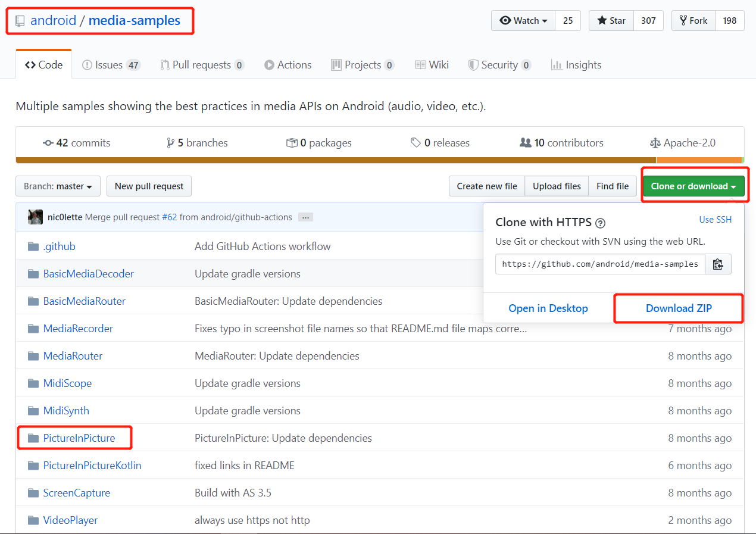Open the Branch: master dropdown
756x534 pixels.
click(58, 186)
